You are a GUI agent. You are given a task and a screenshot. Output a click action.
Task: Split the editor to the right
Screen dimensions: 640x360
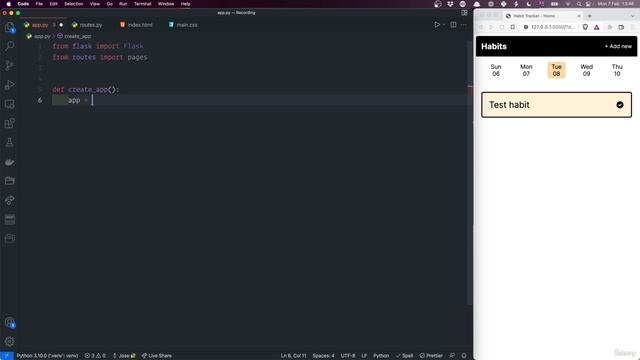[453, 25]
